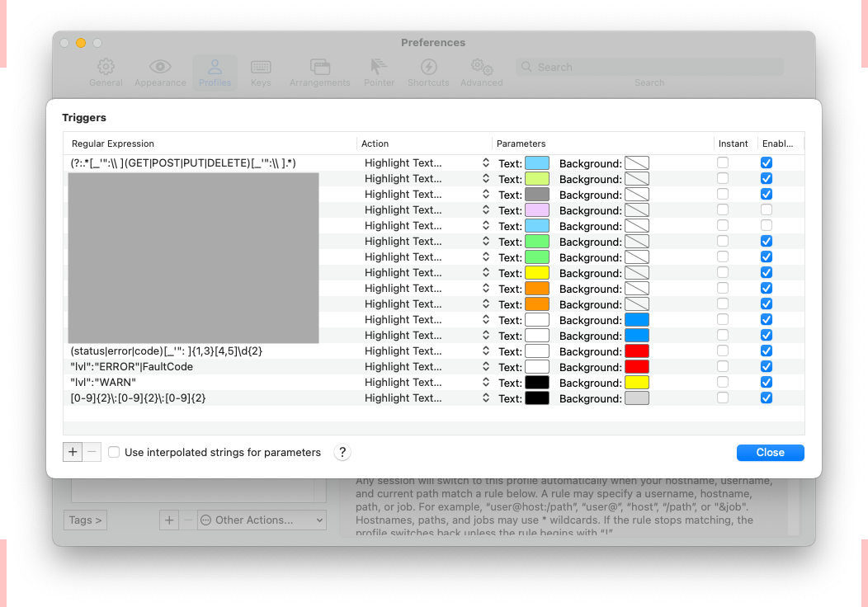Check Instant for the "lvl":"ERROR" trigger
The height and width of the screenshot is (607, 868).
pos(723,366)
